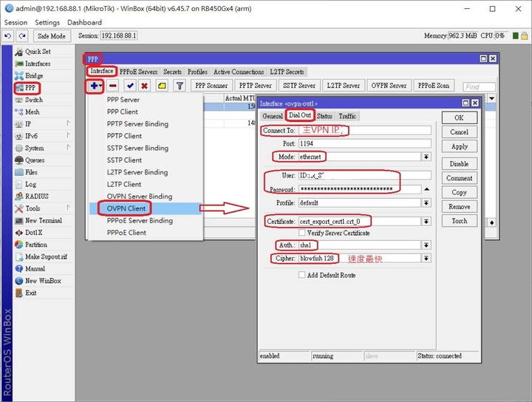This screenshot has width=532, height=402.
Task: Expand the IP submenu in sidebar
Action: coord(44,124)
